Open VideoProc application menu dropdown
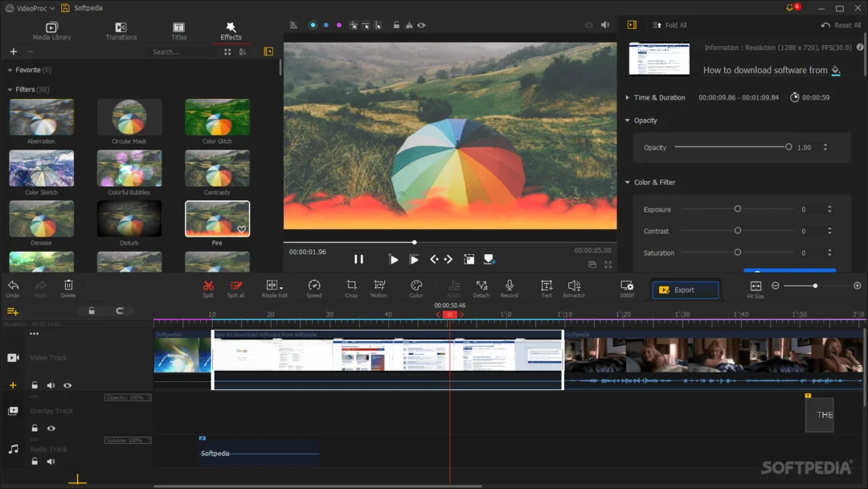The image size is (868, 489). pyautogui.click(x=30, y=8)
